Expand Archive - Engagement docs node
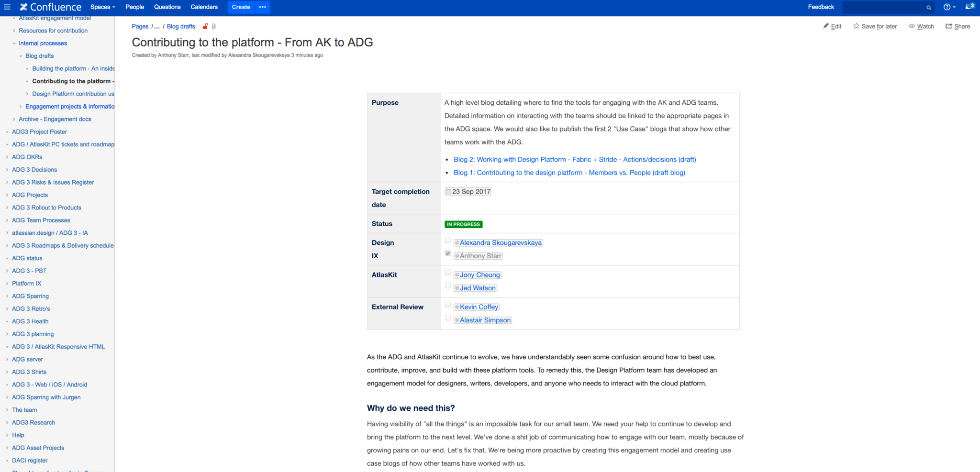The height and width of the screenshot is (472, 980). click(14, 120)
